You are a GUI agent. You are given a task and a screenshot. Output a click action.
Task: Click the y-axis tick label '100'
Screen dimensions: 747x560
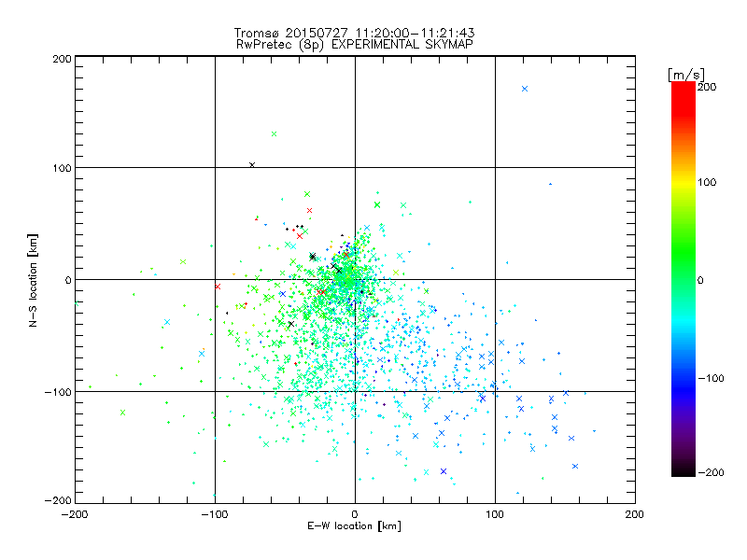[62, 169]
